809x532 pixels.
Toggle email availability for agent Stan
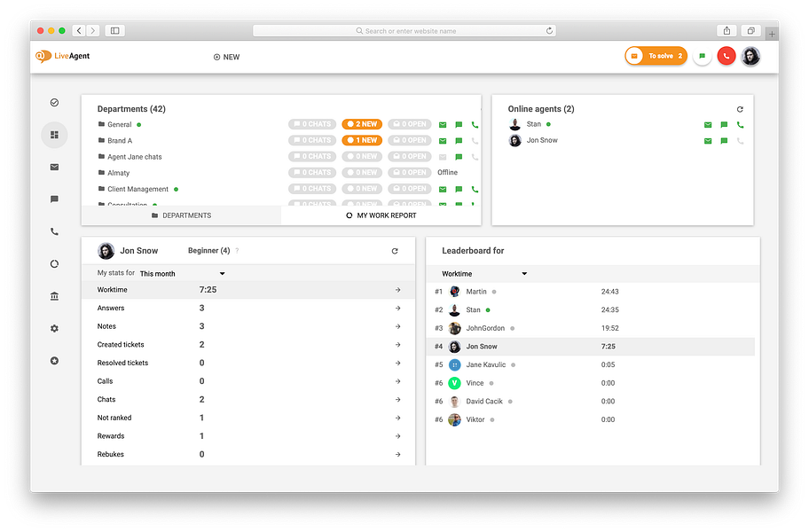[x=708, y=125]
